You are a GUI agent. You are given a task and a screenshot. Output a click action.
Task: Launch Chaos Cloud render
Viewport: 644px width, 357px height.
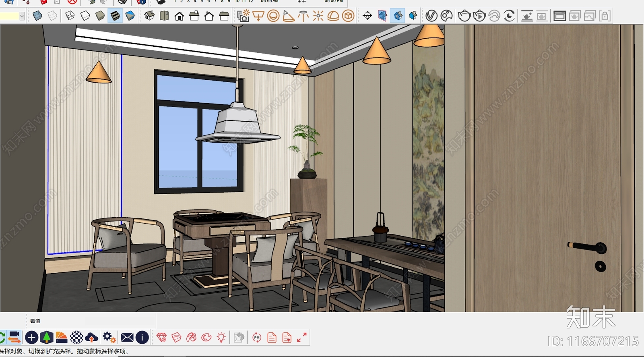(x=494, y=16)
